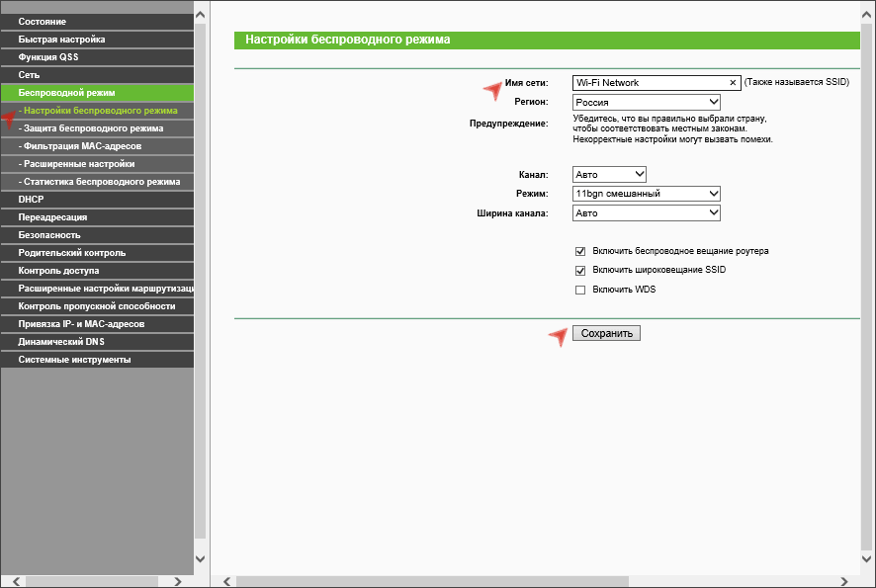The width and height of the screenshot is (876, 588).
Task: Click main panel horizontal scroll left arrow
Action: coord(226,581)
